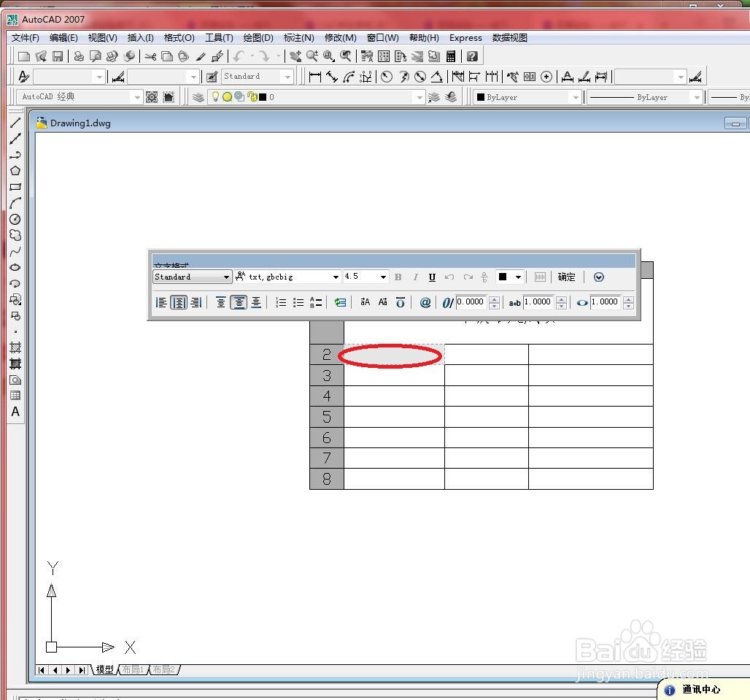Open the 通讯中心 communication center

point(700,690)
